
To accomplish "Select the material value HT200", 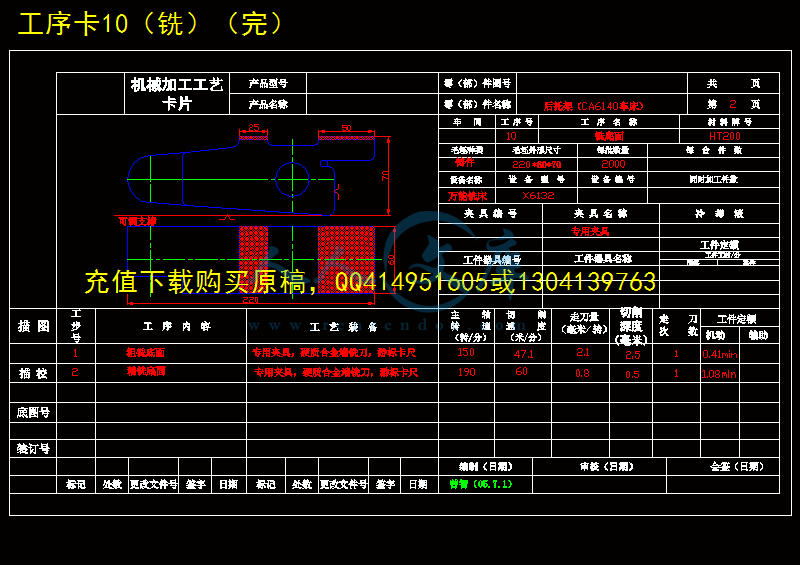I will [724, 136].
